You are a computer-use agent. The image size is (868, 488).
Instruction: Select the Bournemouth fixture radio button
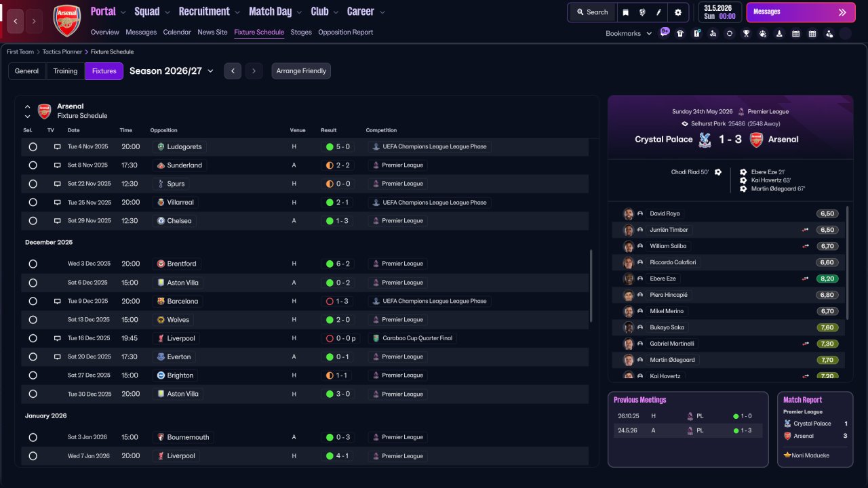click(x=33, y=437)
